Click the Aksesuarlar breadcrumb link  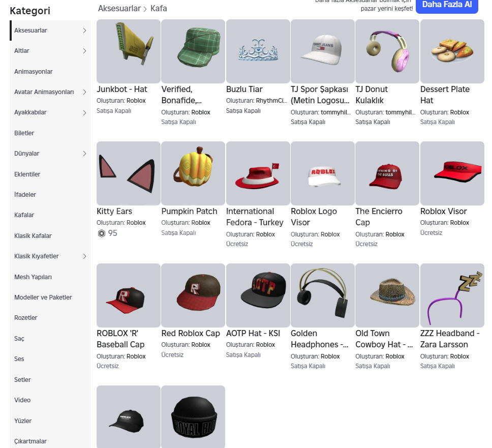coord(119,9)
